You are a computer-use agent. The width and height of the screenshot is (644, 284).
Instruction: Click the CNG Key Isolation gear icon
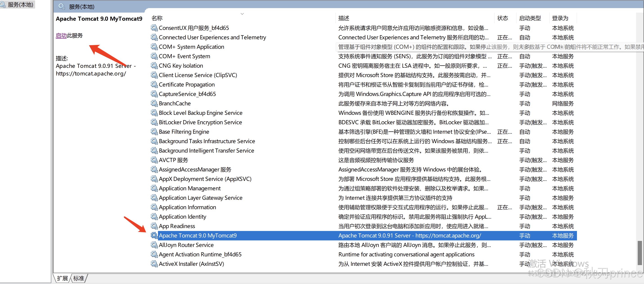pyautogui.click(x=154, y=66)
